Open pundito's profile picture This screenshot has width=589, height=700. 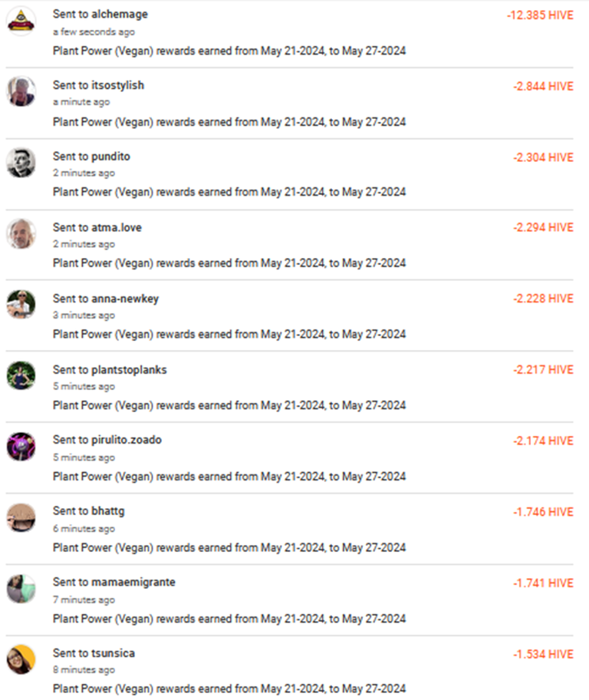point(21,163)
